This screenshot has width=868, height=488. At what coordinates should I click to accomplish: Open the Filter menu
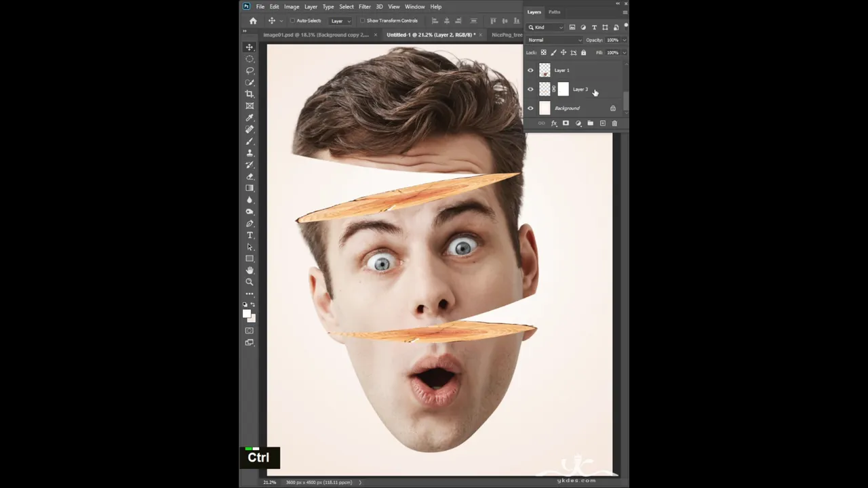[x=364, y=7]
